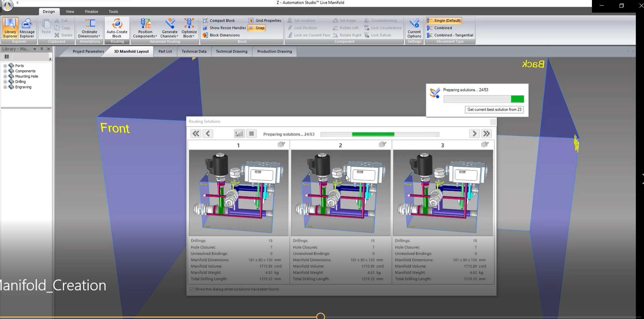Switch to the Tools ribbon tab
Screen dimensions: 644x319
coord(114,12)
